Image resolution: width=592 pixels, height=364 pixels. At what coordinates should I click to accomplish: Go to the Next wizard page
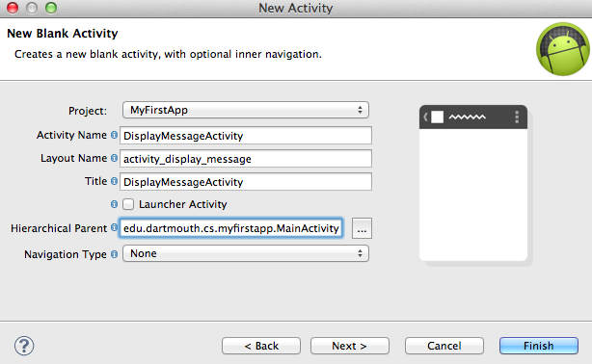[x=350, y=346]
